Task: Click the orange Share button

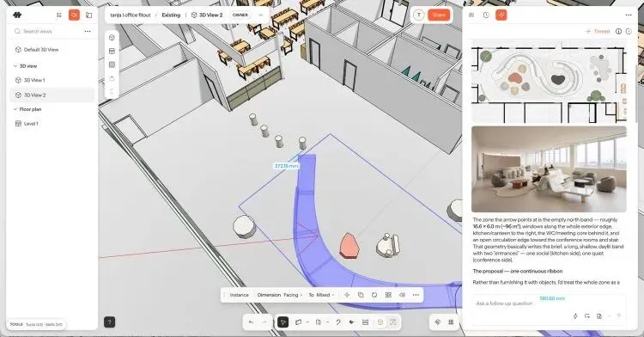Action: click(439, 15)
